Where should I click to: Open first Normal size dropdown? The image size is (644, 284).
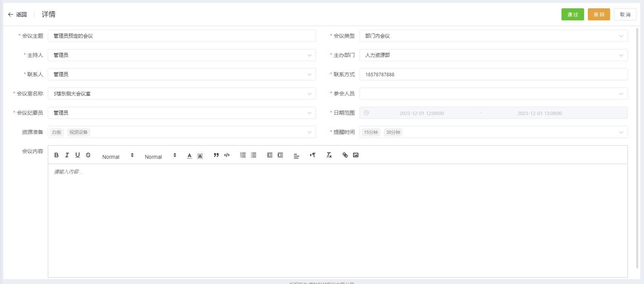pyautogui.click(x=118, y=155)
